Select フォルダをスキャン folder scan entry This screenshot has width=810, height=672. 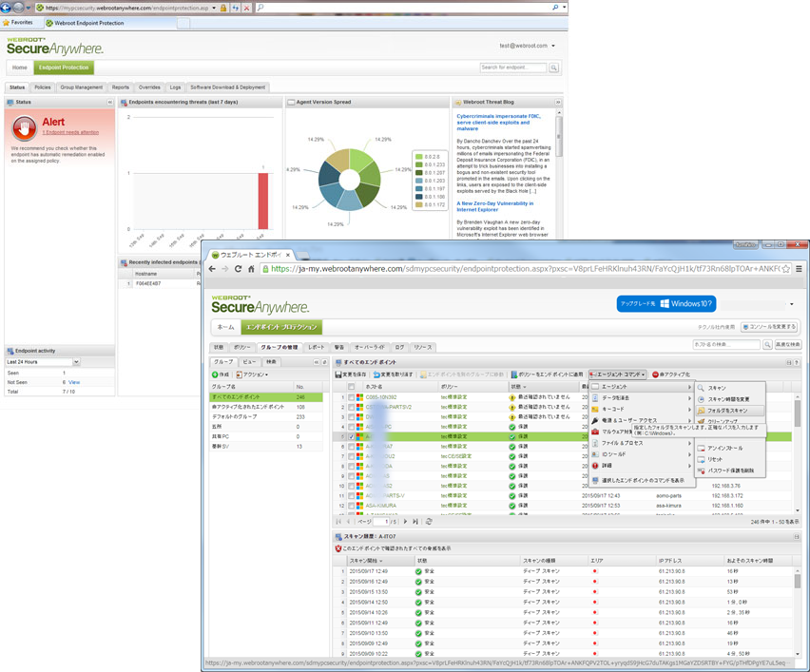tap(729, 411)
